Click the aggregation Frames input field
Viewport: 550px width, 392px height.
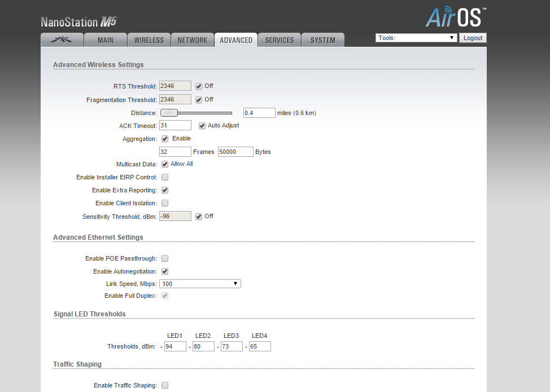tap(175, 152)
